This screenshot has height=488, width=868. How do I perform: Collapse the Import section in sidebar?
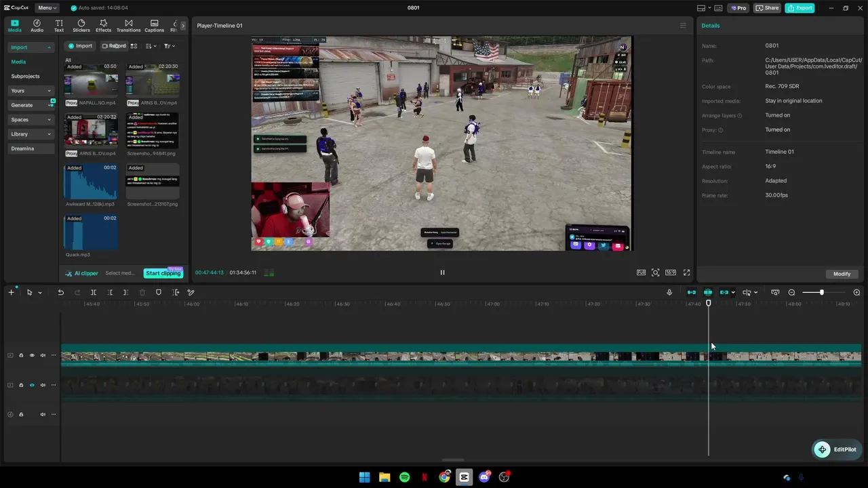(49, 47)
